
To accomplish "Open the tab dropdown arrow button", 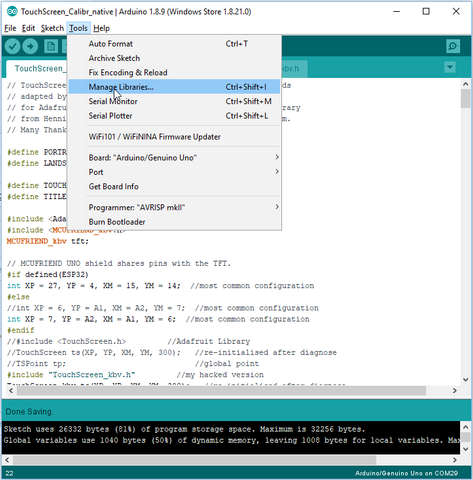I will tap(450, 68).
